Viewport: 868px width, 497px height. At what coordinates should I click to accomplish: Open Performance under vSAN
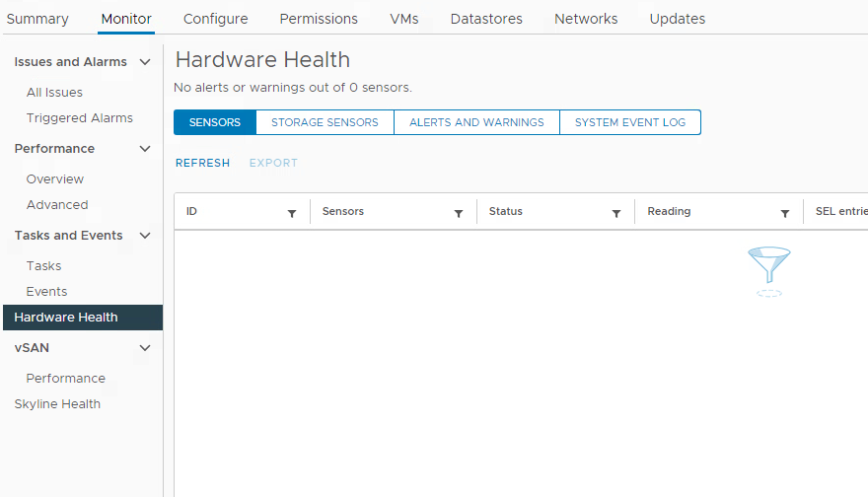(65, 379)
